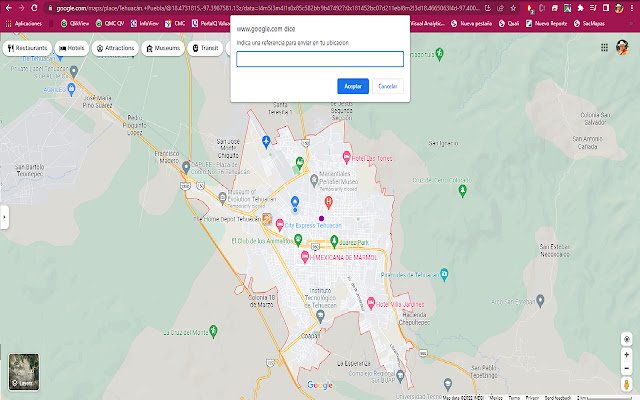Toggle the Chrome side panel icon
The image size is (640, 400).
[x=606, y=8]
